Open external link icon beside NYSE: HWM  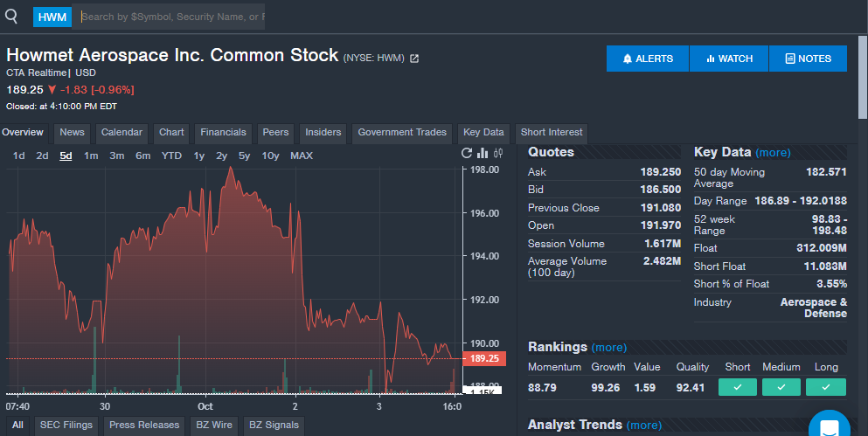[414, 59]
